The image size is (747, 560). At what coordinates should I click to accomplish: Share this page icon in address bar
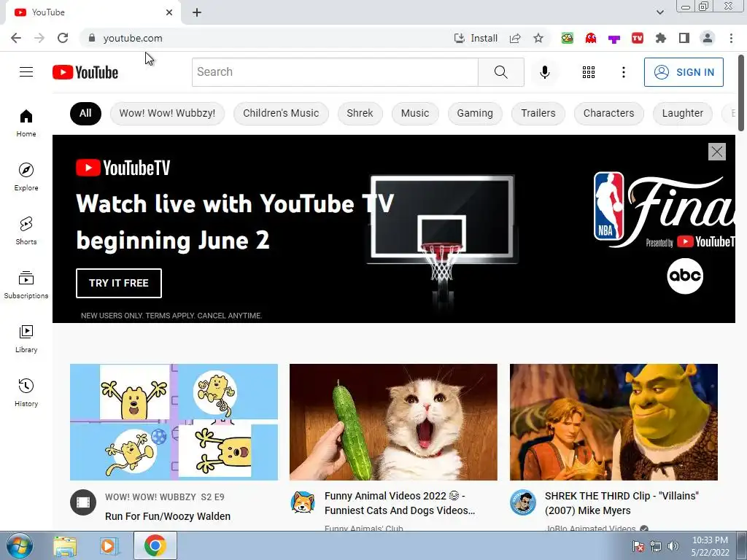tap(515, 38)
